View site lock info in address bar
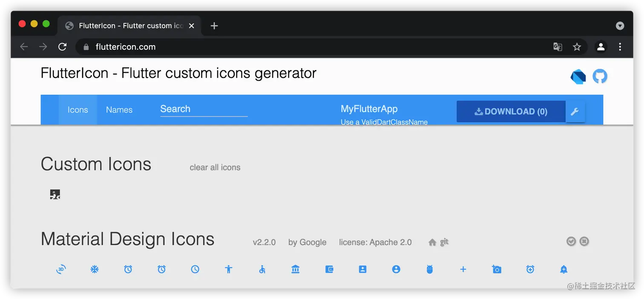 coord(86,47)
